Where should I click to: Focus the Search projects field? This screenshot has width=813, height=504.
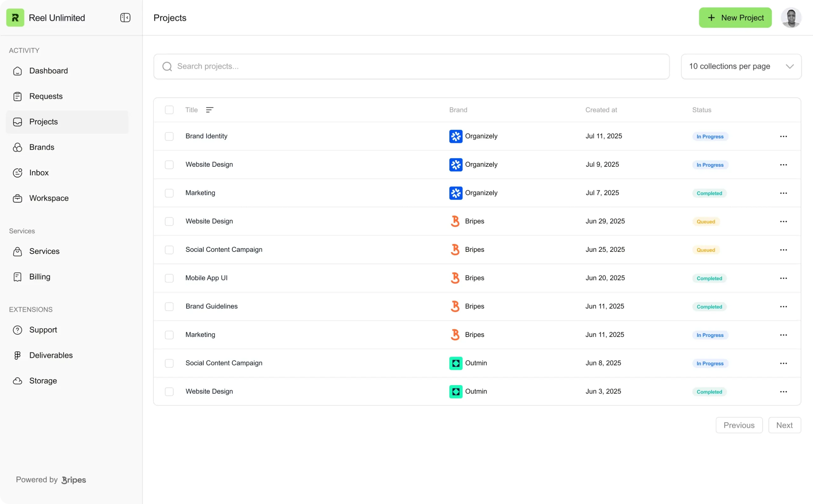point(411,66)
